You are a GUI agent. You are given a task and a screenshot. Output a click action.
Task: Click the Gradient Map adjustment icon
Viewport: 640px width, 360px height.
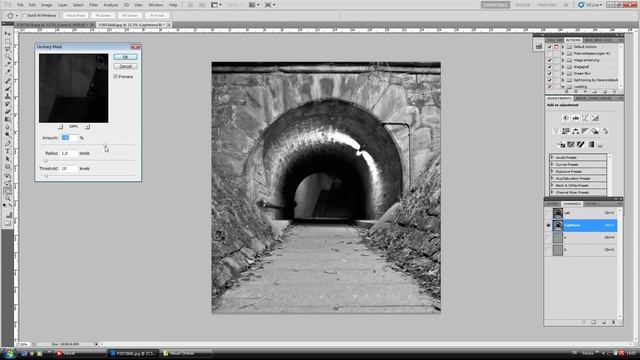591,144
